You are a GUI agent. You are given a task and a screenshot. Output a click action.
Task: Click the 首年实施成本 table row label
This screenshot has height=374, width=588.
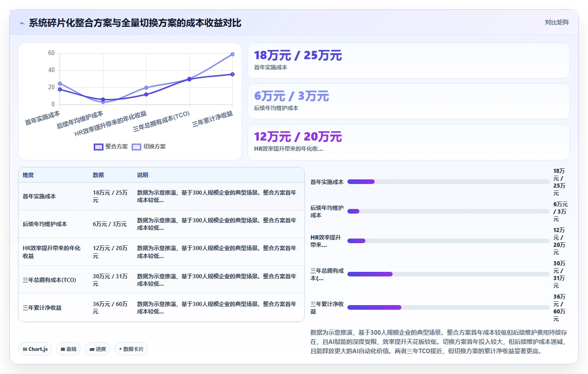(39, 196)
